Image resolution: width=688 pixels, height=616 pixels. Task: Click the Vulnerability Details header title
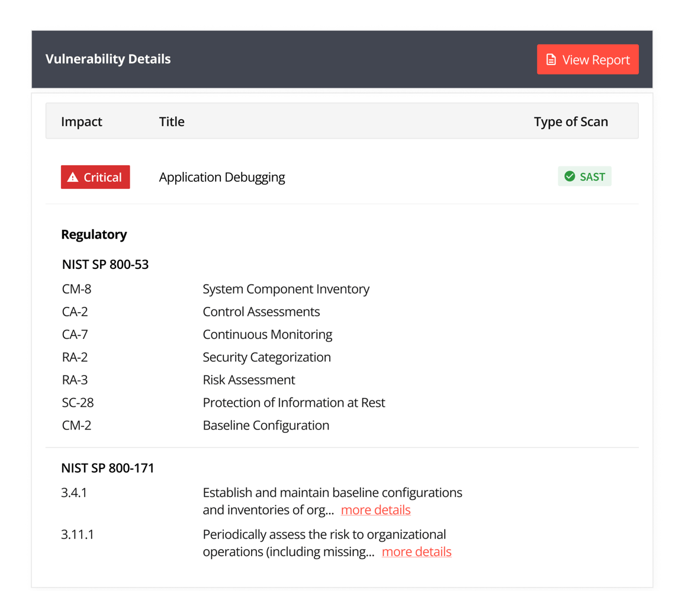point(108,59)
